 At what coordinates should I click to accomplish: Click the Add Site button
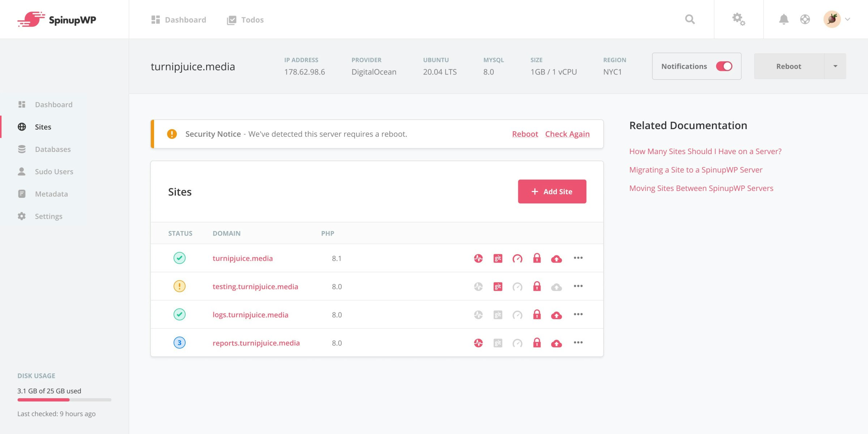(x=552, y=191)
